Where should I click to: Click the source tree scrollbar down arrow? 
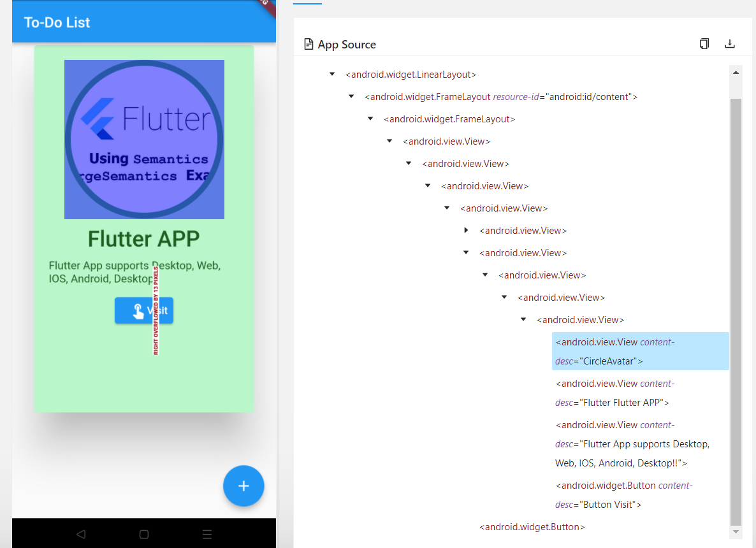pos(736,531)
